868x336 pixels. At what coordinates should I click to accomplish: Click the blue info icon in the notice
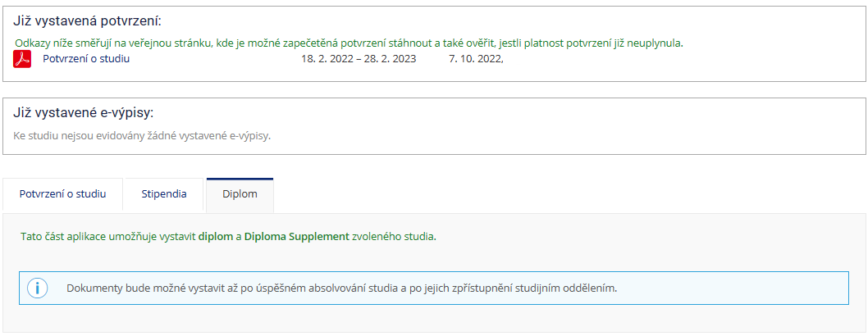pos(38,288)
